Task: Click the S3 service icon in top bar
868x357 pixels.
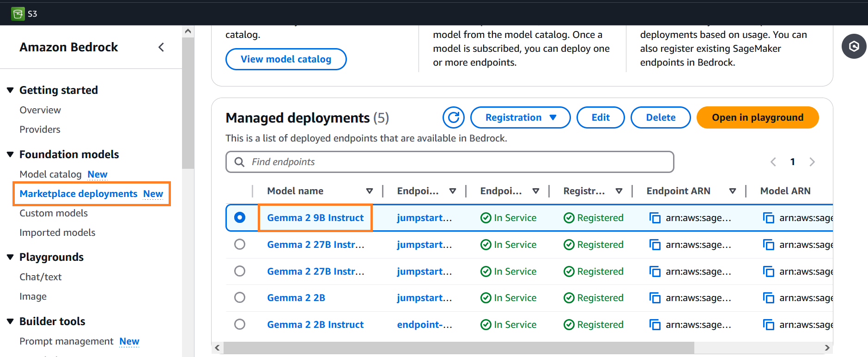Action: click(x=18, y=13)
